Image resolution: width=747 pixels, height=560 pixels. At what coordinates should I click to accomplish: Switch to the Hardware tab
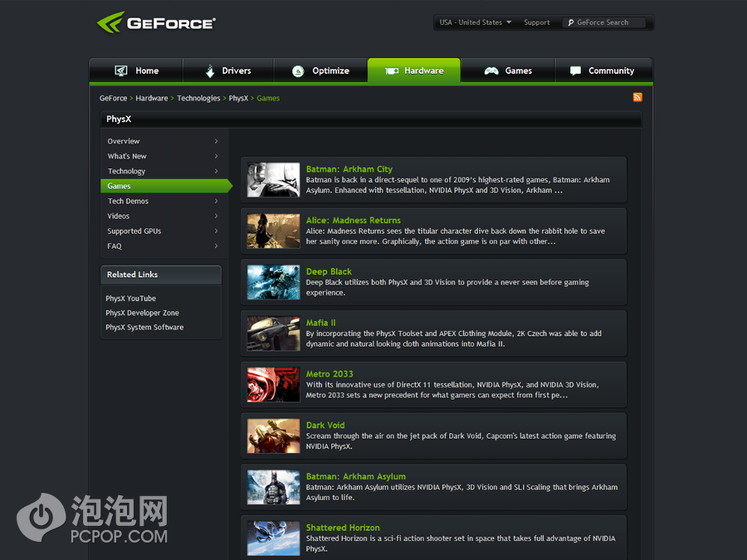(x=414, y=71)
